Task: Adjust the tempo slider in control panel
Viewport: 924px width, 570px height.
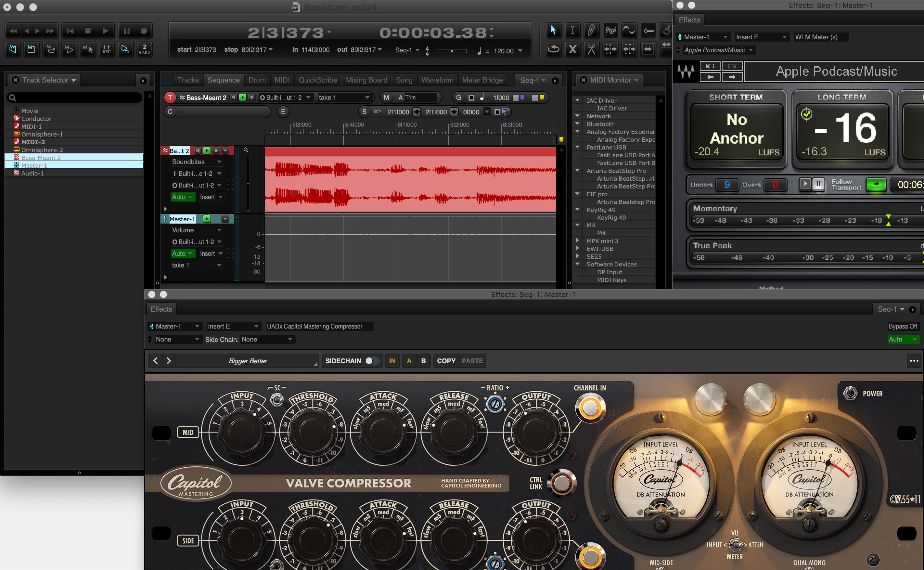Action: pyautogui.click(x=452, y=51)
